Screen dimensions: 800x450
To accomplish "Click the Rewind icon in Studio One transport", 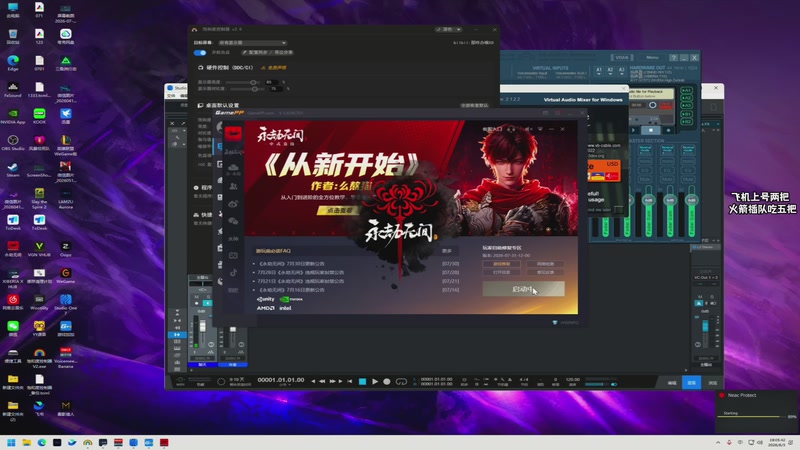I will tap(322, 381).
